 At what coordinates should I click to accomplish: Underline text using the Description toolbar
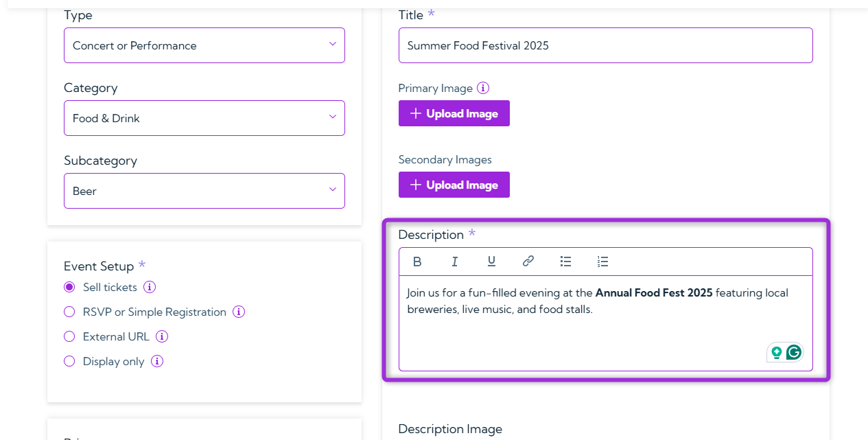coord(491,262)
